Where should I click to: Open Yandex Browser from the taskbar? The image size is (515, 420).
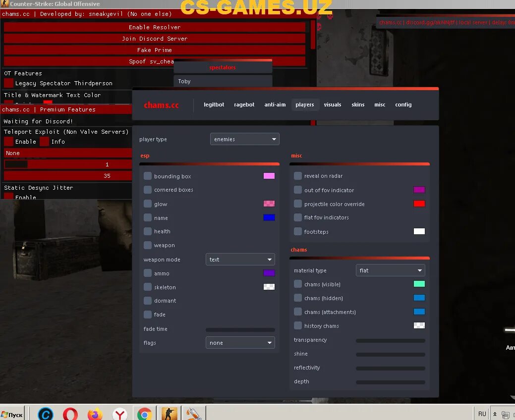(120, 414)
